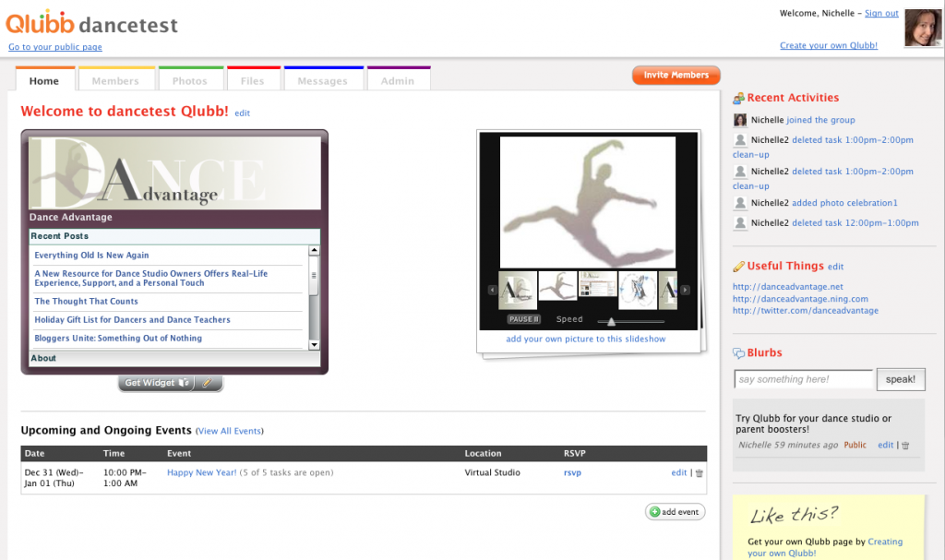Viewport: 945px width, 560px height.
Task: Click the add event button
Action: (675, 512)
